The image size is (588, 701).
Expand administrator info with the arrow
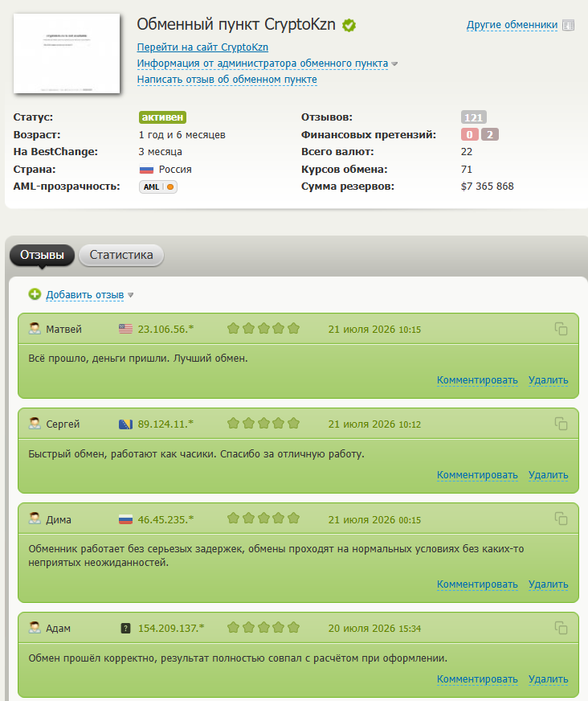[x=394, y=64]
